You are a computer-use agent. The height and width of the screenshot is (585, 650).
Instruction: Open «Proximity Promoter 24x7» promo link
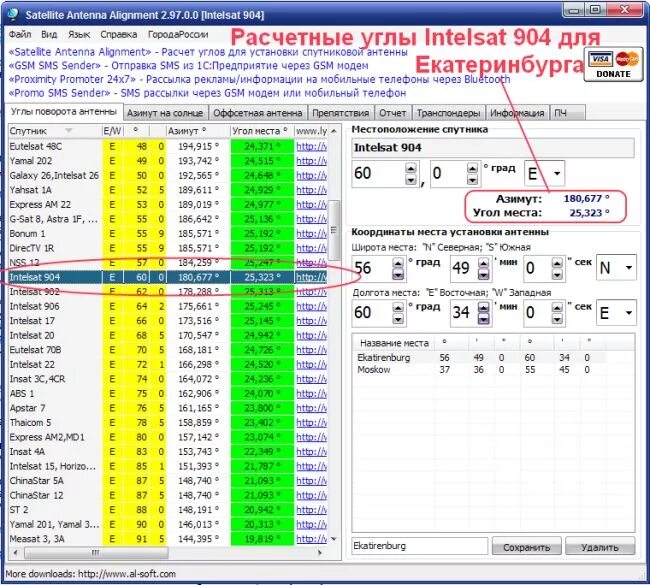260,79
